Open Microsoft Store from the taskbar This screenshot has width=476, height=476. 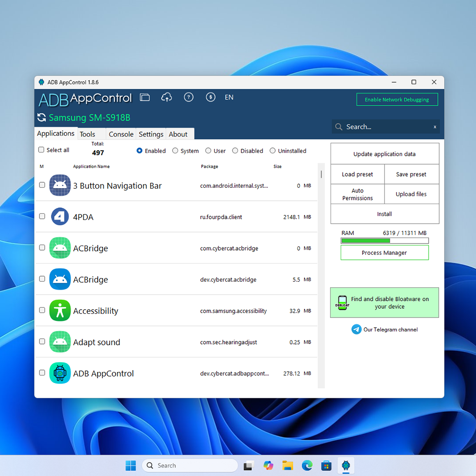326,465
